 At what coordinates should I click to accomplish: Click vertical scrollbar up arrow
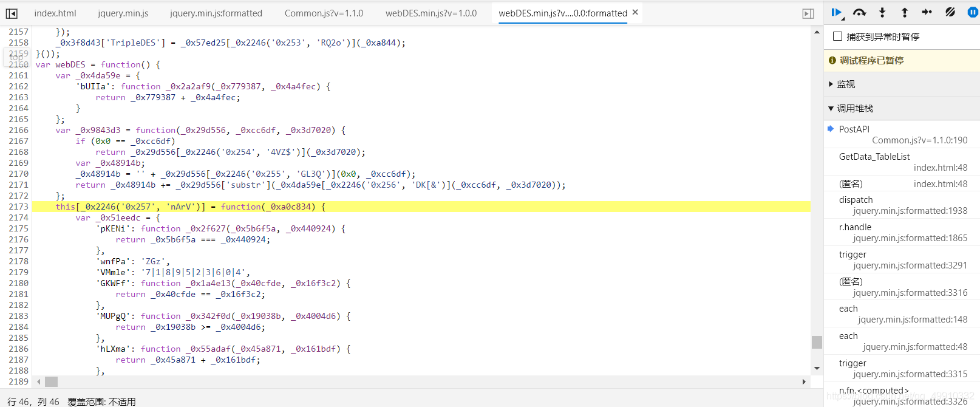tap(817, 32)
